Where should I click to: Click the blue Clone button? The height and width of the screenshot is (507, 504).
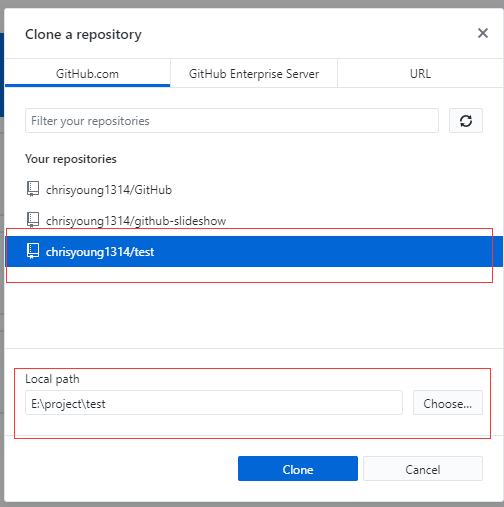click(298, 469)
